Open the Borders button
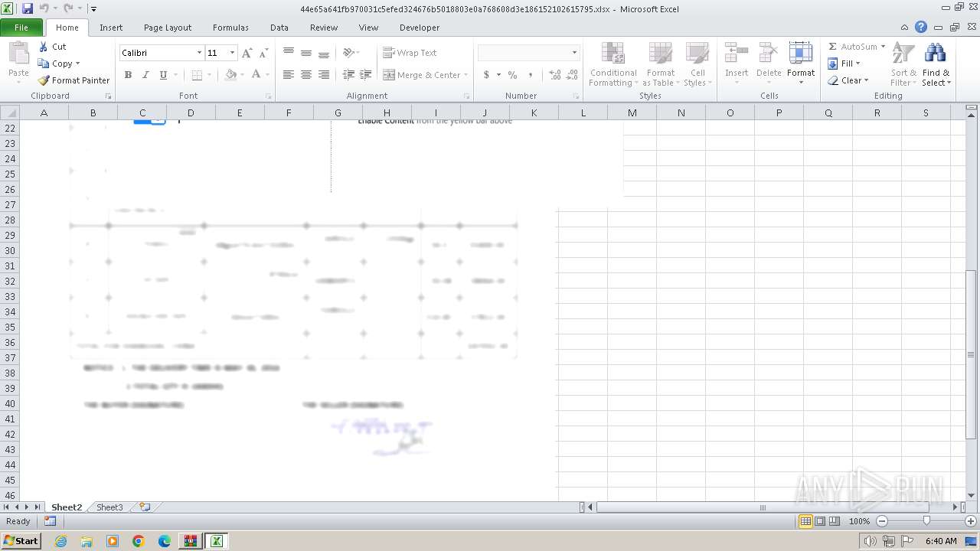The height and width of the screenshot is (551, 980). click(197, 75)
